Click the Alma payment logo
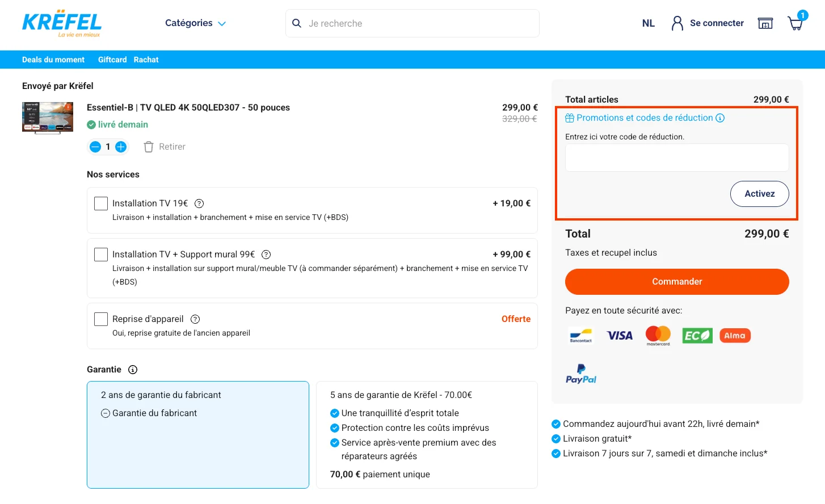Viewport: 825px width, 504px height. (735, 336)
